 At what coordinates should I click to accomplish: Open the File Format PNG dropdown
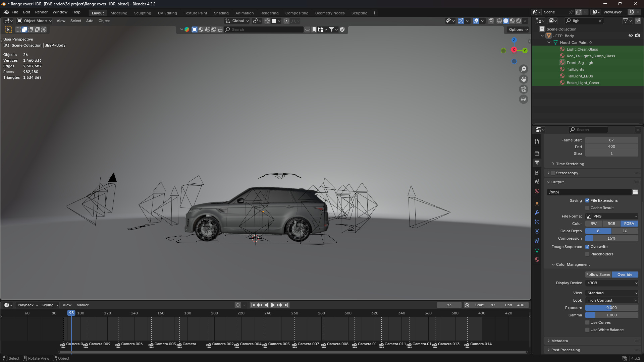[612, 216]
